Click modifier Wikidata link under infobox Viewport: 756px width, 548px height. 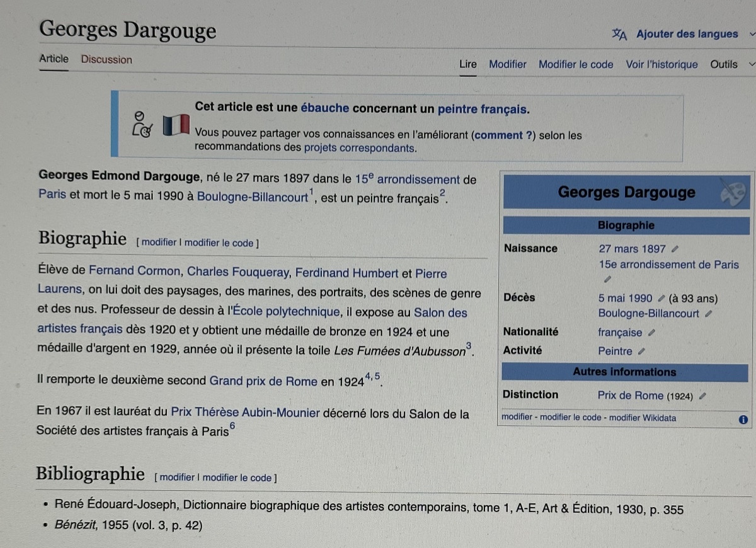click(643, 418)
